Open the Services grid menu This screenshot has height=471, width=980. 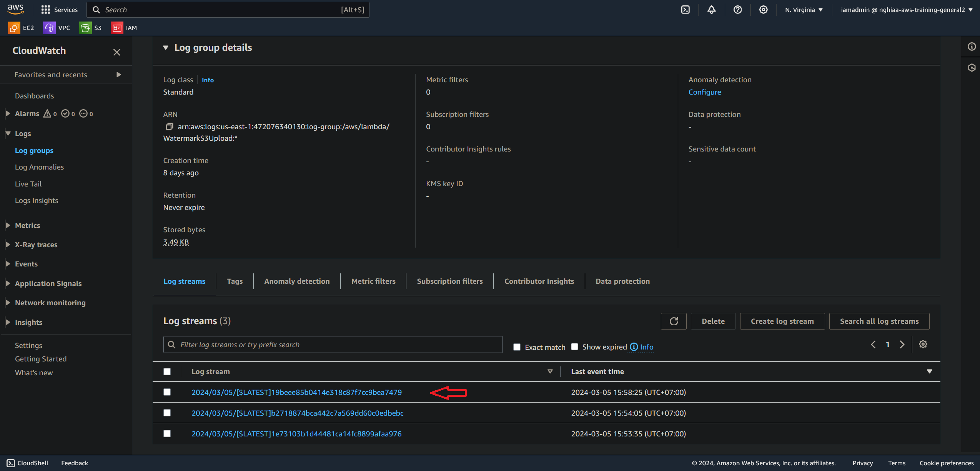point(59,10)
